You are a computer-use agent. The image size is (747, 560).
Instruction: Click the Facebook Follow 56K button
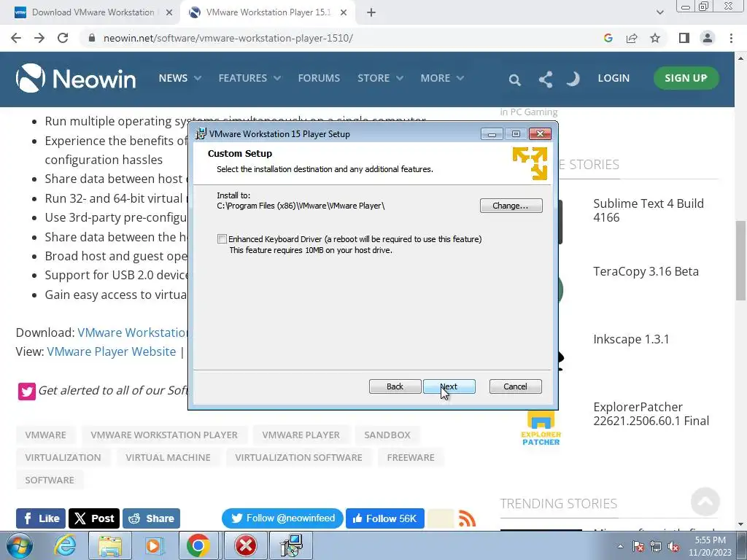(385, 518)
